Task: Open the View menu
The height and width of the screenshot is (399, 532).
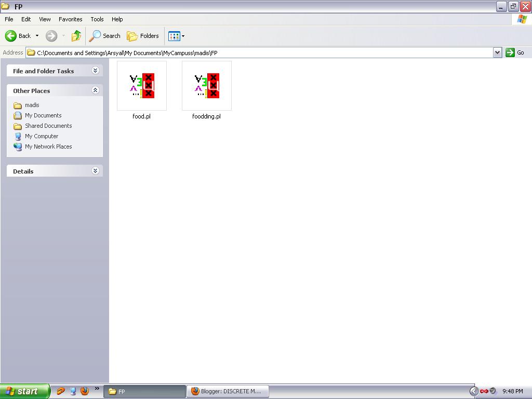Action: tap(45, 19)
